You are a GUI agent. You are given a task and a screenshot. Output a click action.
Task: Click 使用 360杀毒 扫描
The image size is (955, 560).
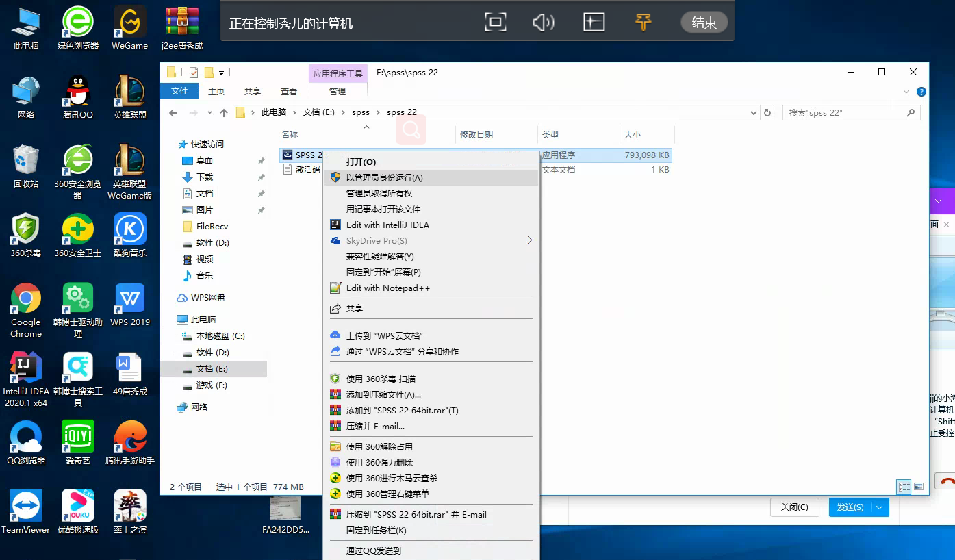[431, 379]
